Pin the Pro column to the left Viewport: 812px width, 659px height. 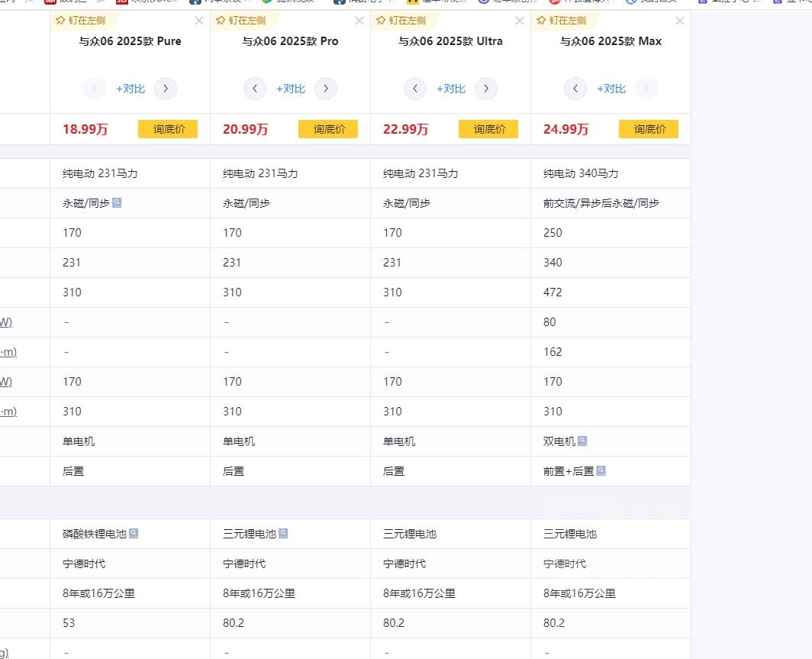pyautogui.click(x=241, y=21)
